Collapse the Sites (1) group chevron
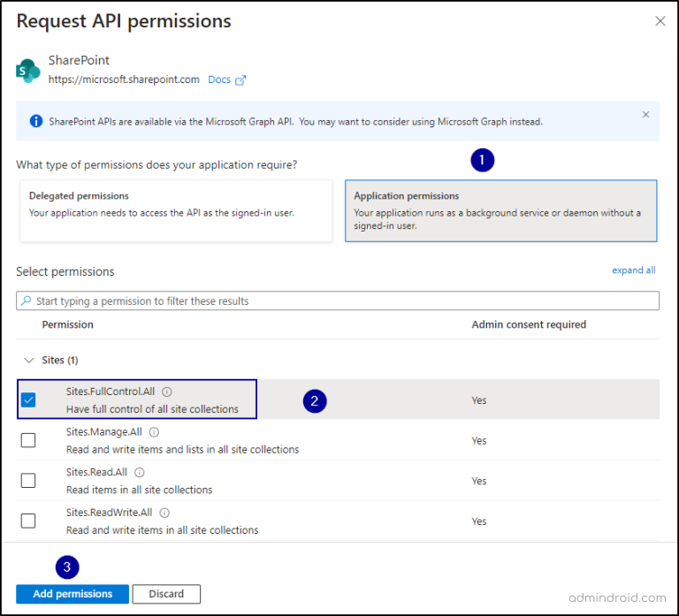The width and height of the screenshot is (679, 616). coord(28,361)
